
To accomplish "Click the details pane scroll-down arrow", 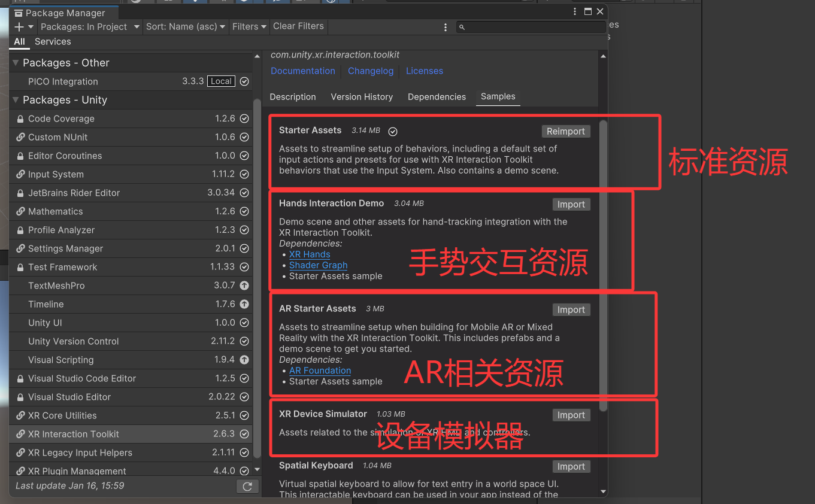I will [604, 491].
